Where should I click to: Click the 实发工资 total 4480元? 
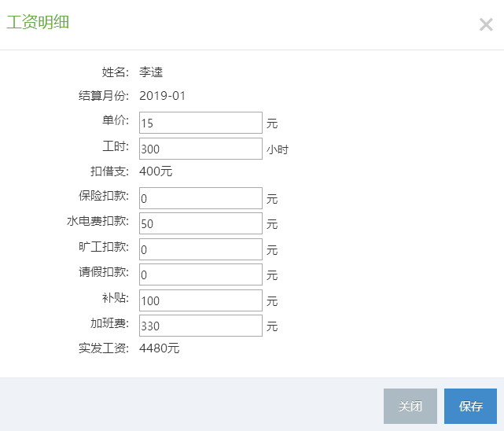[x=160, y=348]
